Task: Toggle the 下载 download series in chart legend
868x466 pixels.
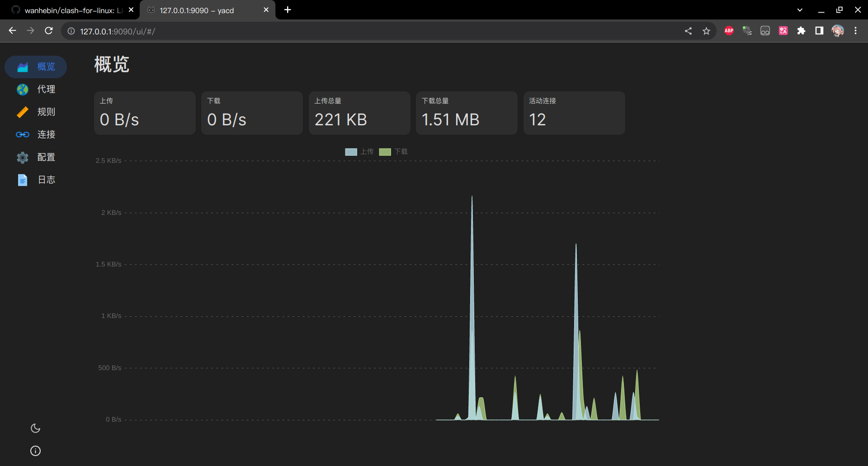Action: 393,152
